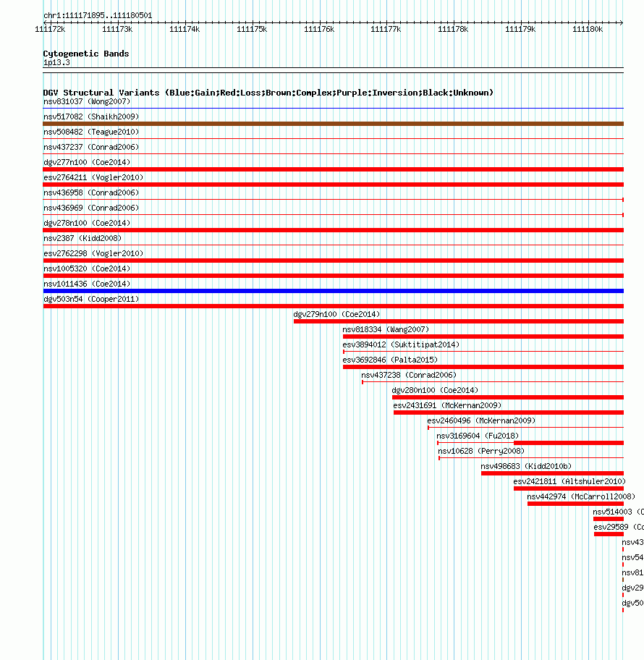The image size is (644, 660).
Task: Select nsv2387 (Kidd2008) variant label
Action: (82, 238)
